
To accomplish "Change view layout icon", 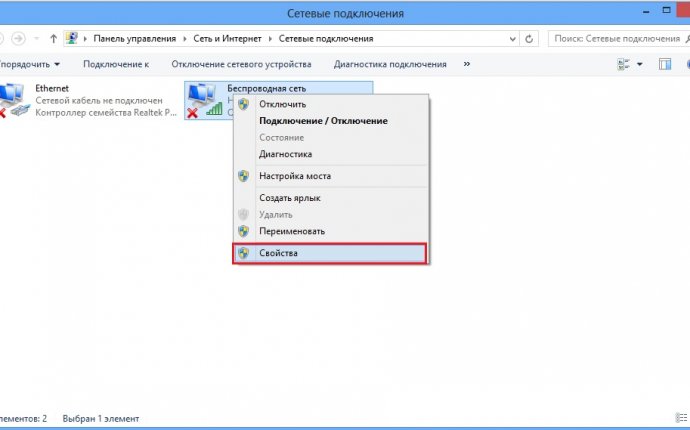I will (624, 64).
